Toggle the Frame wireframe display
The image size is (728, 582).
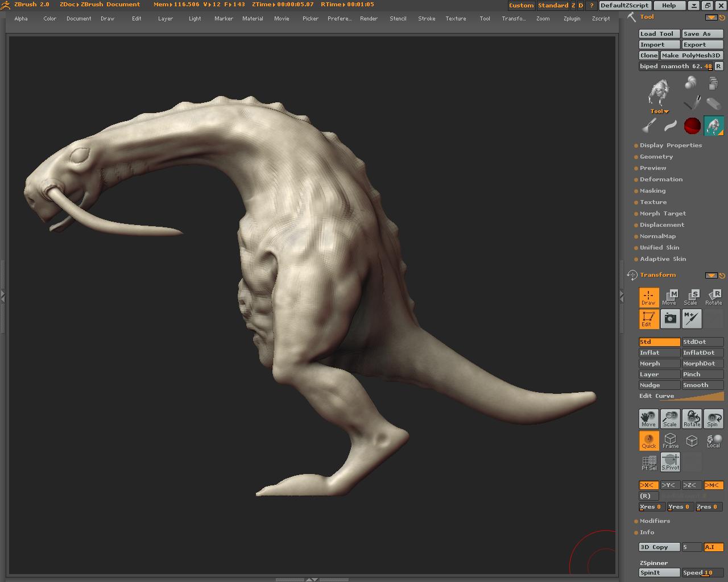click(671, 440)
